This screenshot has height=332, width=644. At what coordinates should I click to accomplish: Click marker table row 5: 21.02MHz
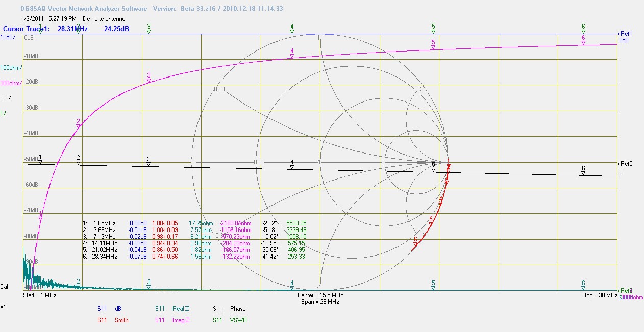[194, 250]
